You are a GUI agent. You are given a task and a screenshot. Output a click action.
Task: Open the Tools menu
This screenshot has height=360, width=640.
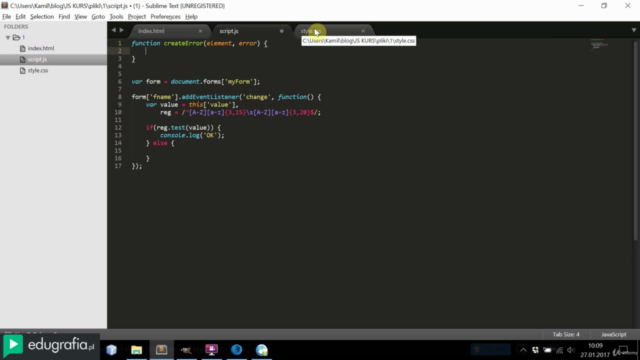(x=116, y=17)
